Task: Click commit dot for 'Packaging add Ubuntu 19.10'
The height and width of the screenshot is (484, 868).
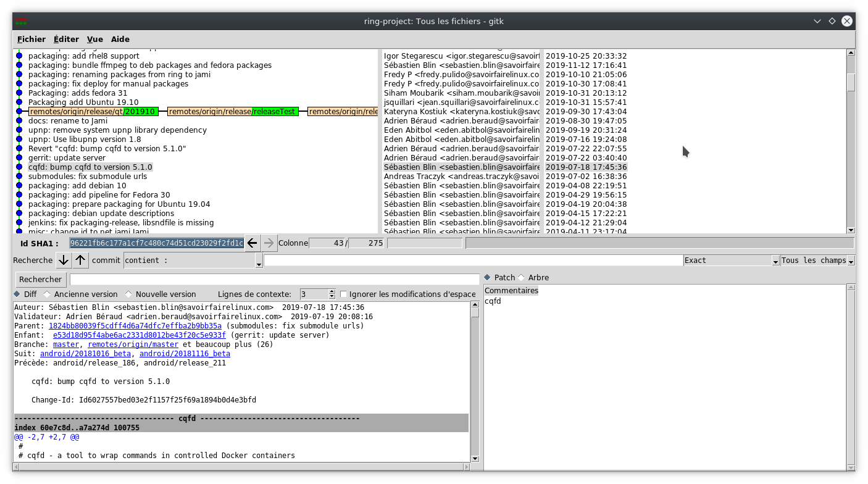Action: [x=19, y=102]
